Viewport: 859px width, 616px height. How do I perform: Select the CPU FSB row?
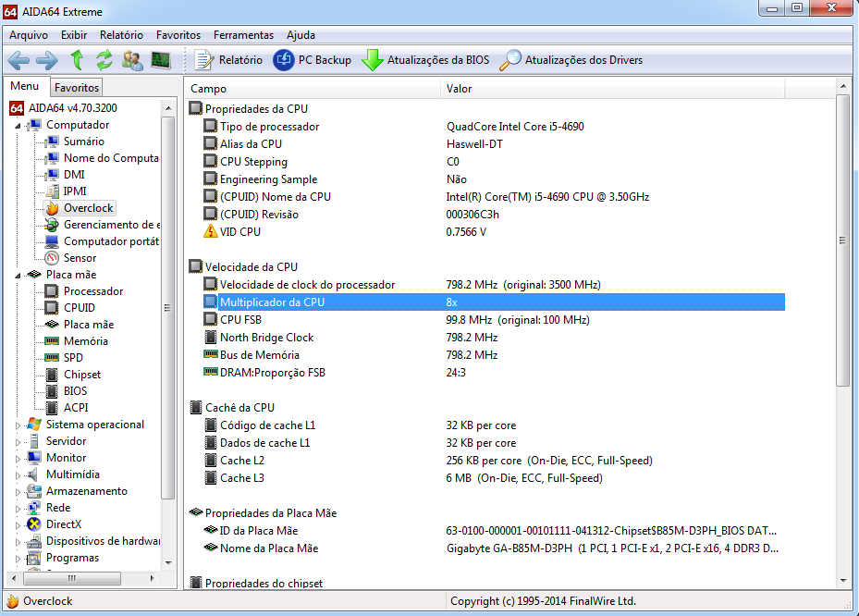click(x=494, y=319)
